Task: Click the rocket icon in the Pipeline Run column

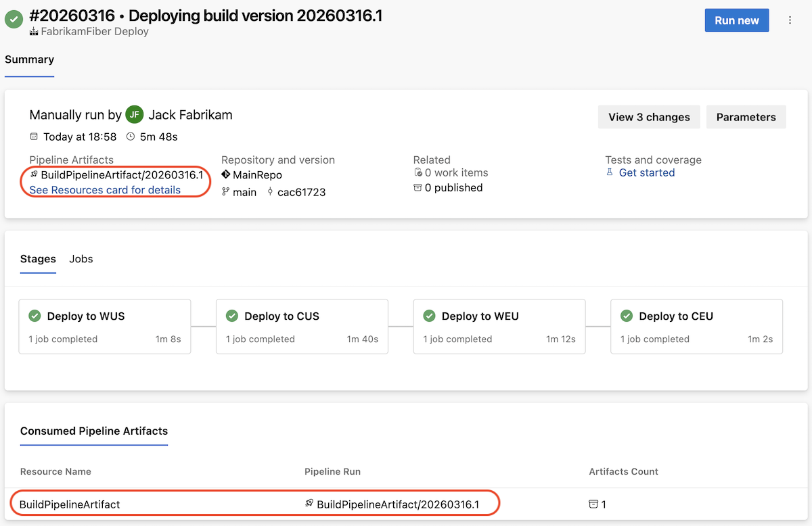Action: click(309, 504)
